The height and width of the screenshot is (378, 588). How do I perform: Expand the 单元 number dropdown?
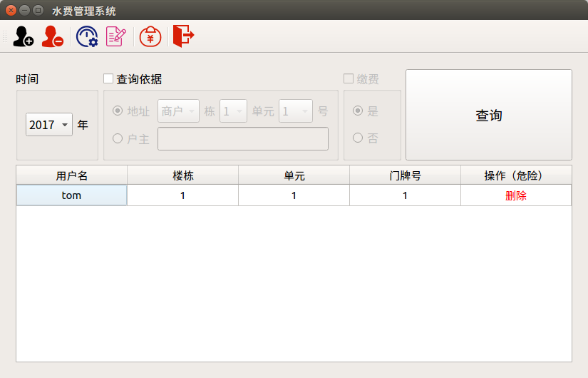pyautogui.click(x=296, y=111)
